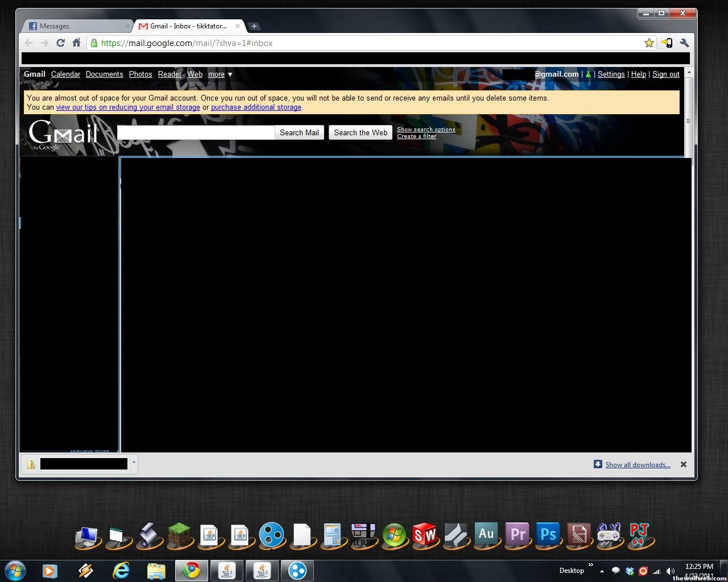Open the Calendar link in top bar
728x582 pixels.
coord(65,74)
